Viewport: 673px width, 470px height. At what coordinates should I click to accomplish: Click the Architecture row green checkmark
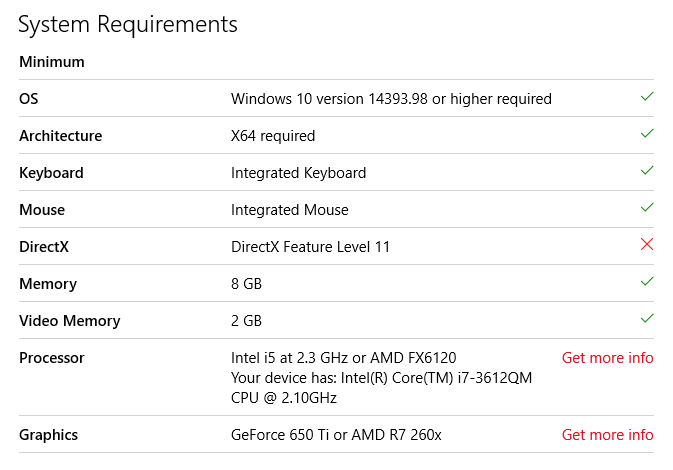click(x=647, y=134)
